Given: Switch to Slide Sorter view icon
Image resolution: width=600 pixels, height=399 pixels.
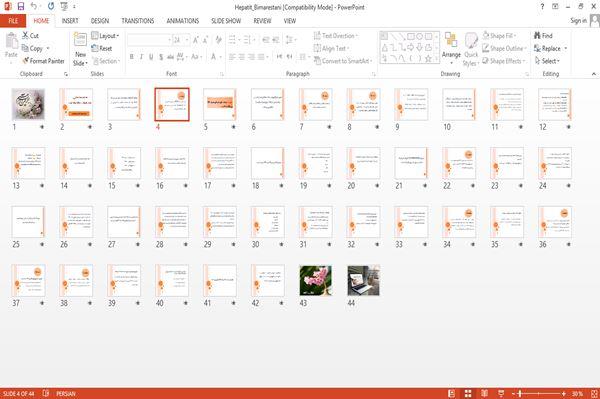Looking at the screenshot, I should coord(468,394).
